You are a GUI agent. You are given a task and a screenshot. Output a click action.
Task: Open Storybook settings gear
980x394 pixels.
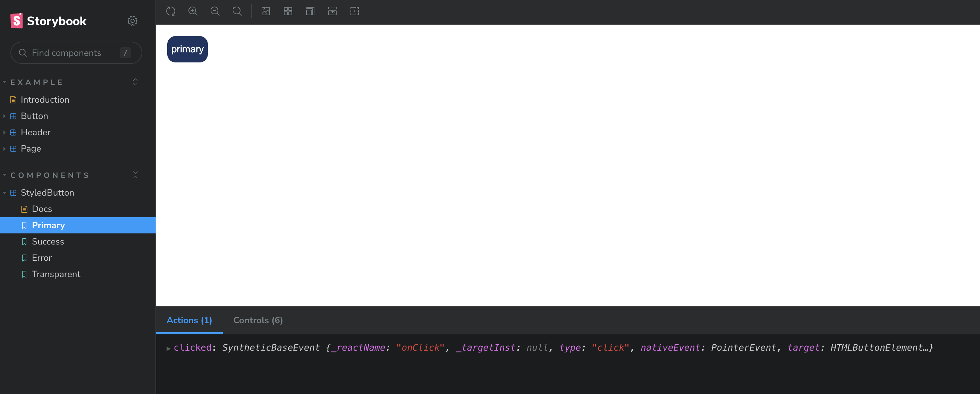click(133, 21)
